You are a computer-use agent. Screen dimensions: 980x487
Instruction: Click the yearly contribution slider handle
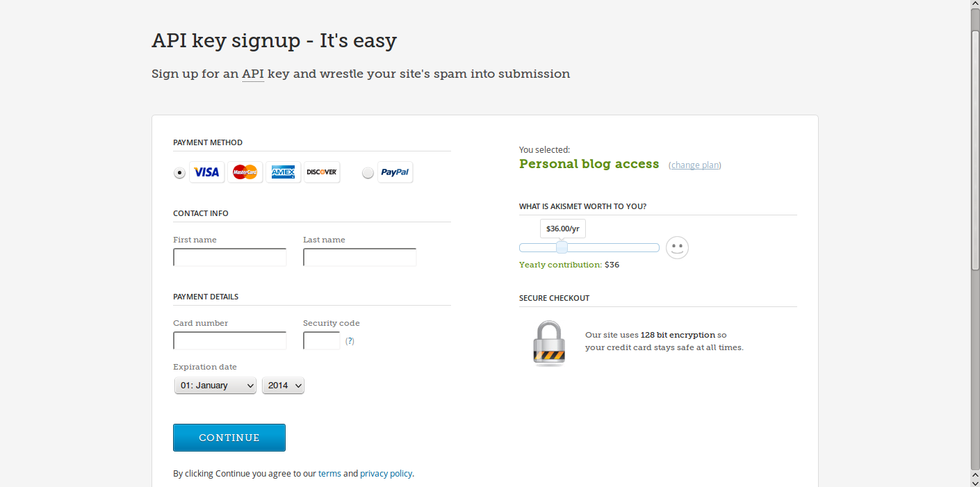click(562, 248)
